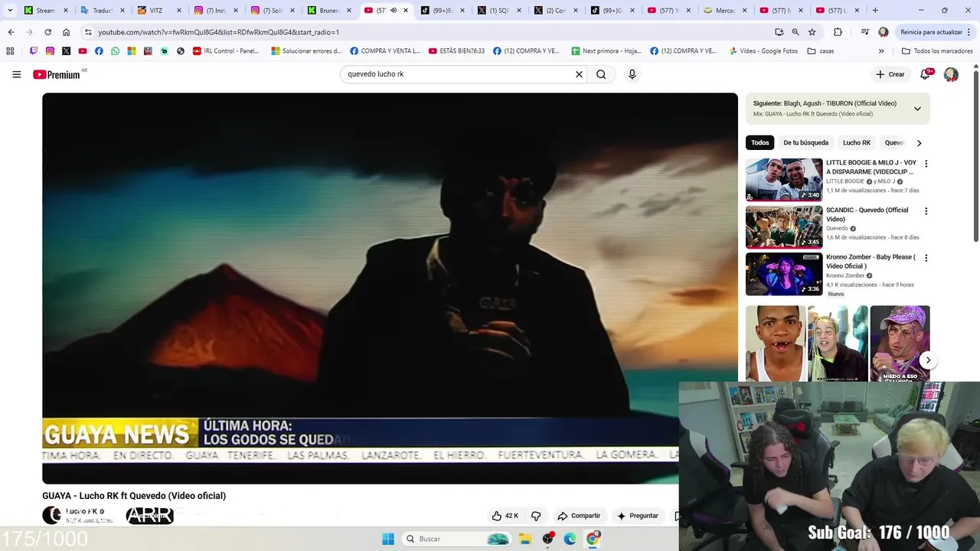Play Kronno Zomber Baby Please thumbnail

(784, 274)
